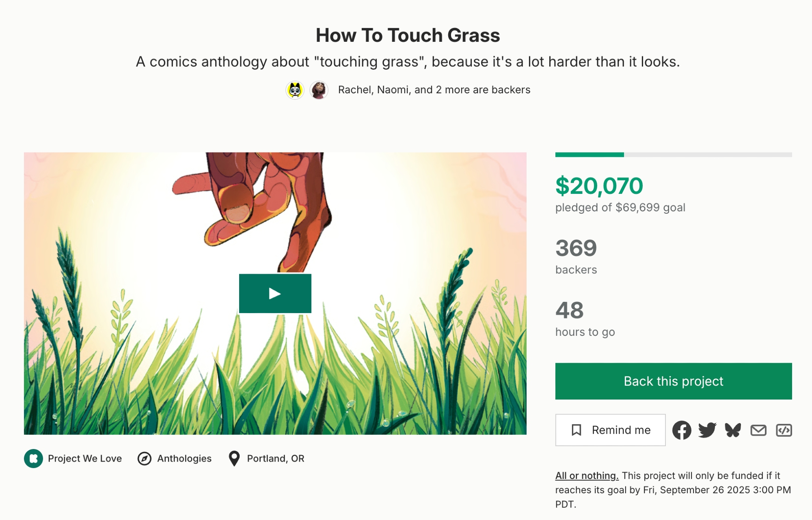Play the project video
Image resolution: width=812 pixels, height=520 pixels.
[x=275, y=293]
